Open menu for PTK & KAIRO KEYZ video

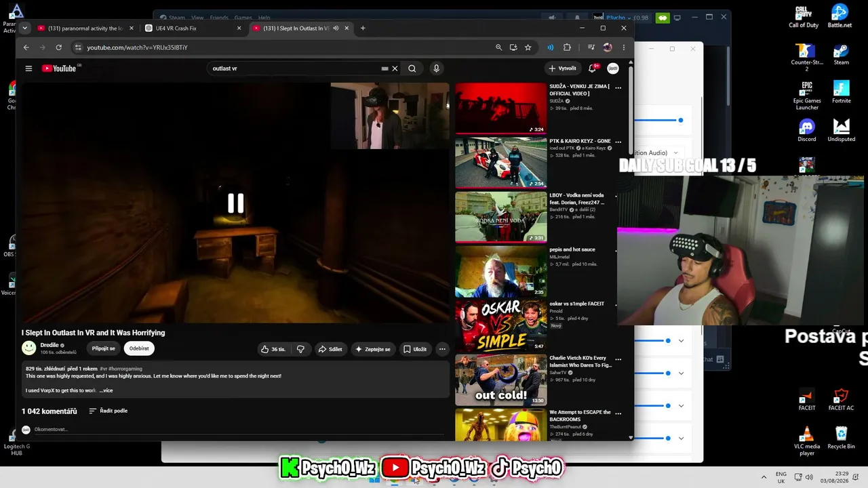(618, 142)
